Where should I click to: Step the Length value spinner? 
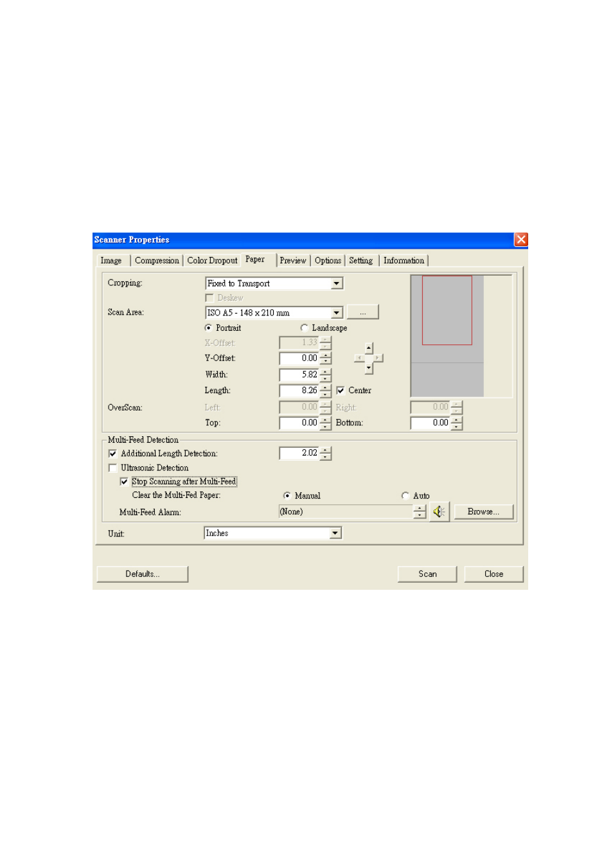point(326,391)
